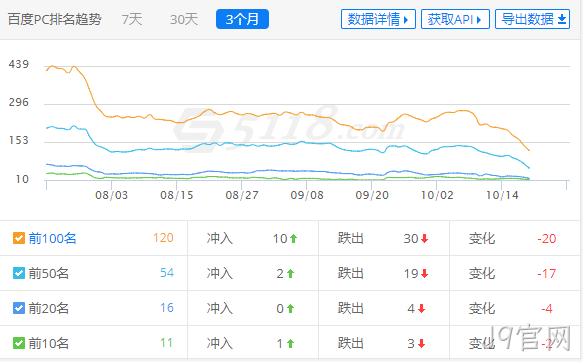
Task: Click the 百度PC排名趋势 title
Action: click(55, 19)
